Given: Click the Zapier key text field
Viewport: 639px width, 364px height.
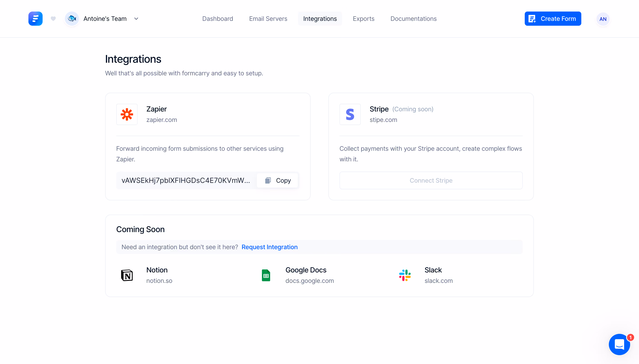Looking at the screenshot, I should 186,180.
